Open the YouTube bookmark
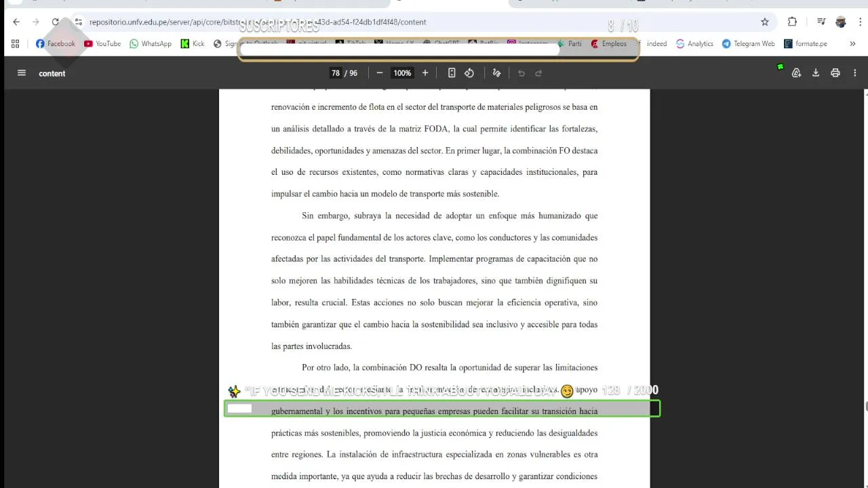The width and height of the screenshot is (868, 488). [102, 43]
